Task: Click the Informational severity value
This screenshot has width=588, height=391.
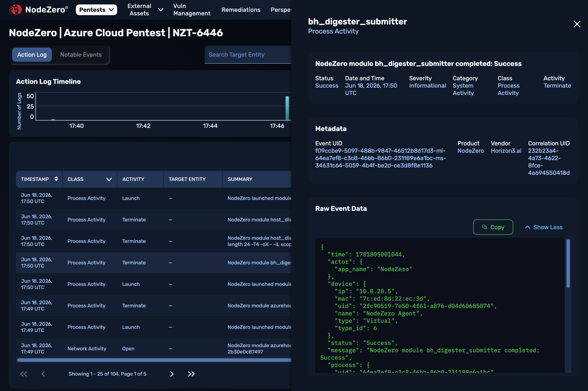Action: point(427,86)
